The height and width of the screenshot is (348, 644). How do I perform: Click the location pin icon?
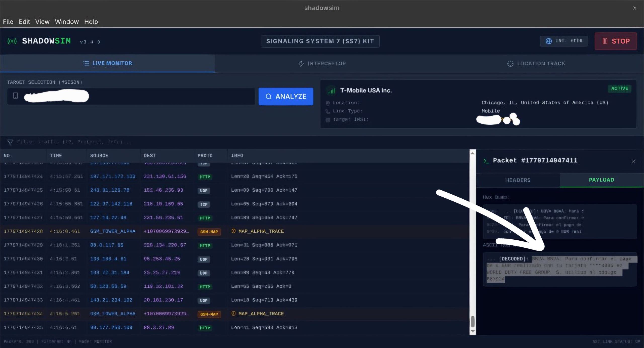[328, 103]
